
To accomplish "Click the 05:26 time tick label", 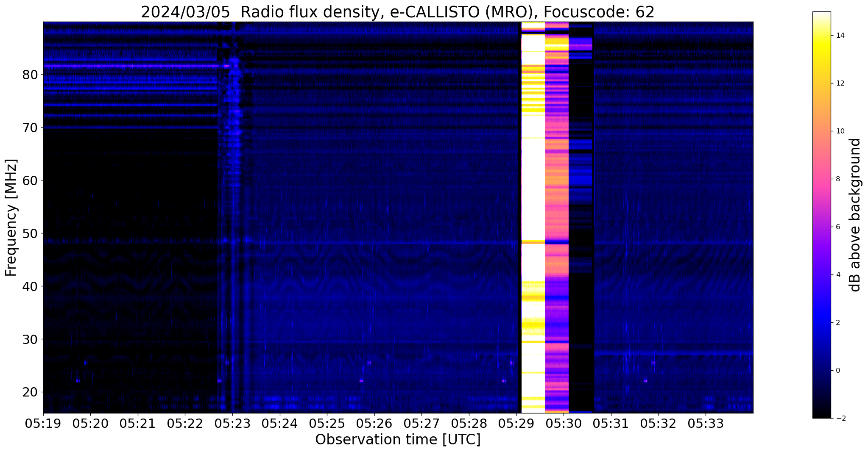I will [x=374, y=423].
